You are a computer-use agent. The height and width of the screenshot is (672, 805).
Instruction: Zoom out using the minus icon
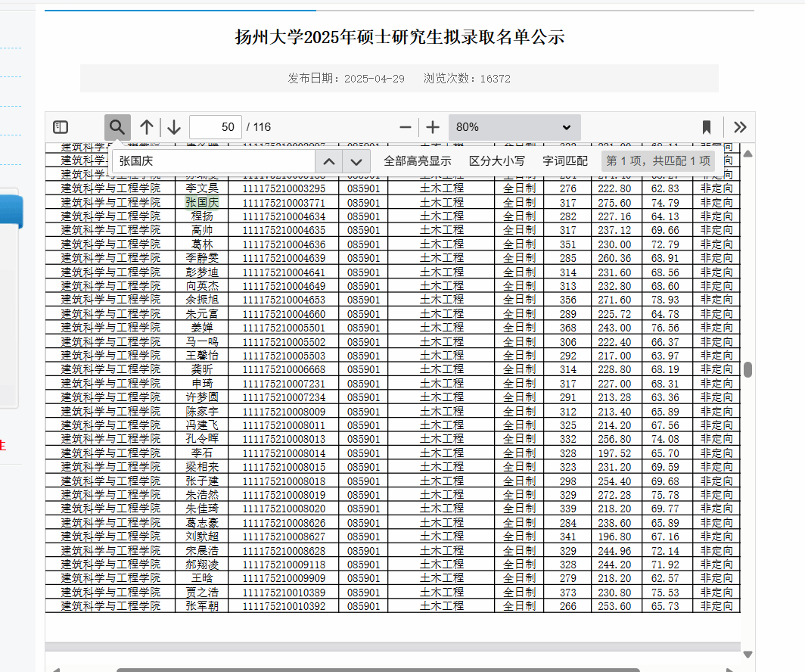tap(406, 127)
